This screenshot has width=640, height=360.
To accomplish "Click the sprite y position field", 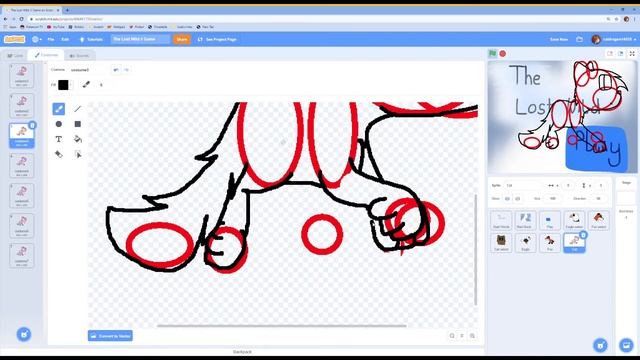I will (600, 185).
